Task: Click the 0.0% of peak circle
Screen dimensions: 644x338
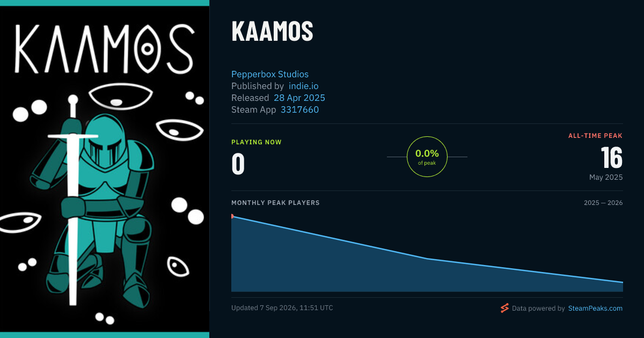Action: [427, 157]
